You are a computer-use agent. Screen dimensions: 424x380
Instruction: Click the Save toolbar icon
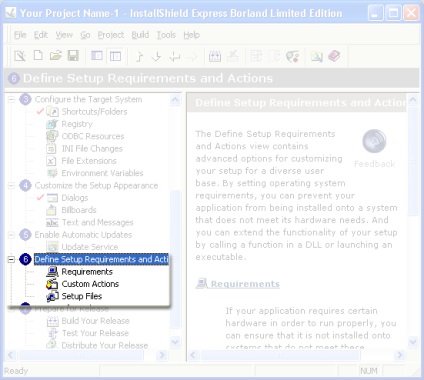coord(73,56)
